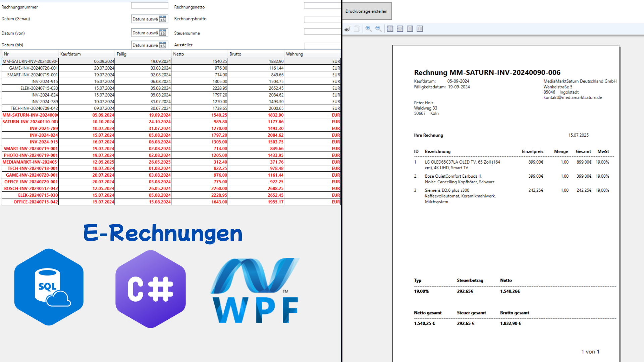The image size is (644, 362).
Task: Select row SATURN-INV-20240110-007
Action: [x=171, y=122]
